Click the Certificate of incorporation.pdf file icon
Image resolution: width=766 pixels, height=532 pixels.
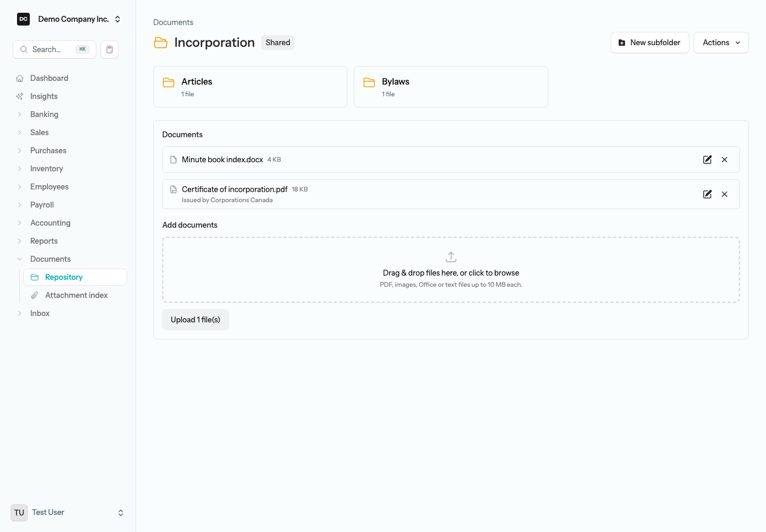[x=173, y=189]
